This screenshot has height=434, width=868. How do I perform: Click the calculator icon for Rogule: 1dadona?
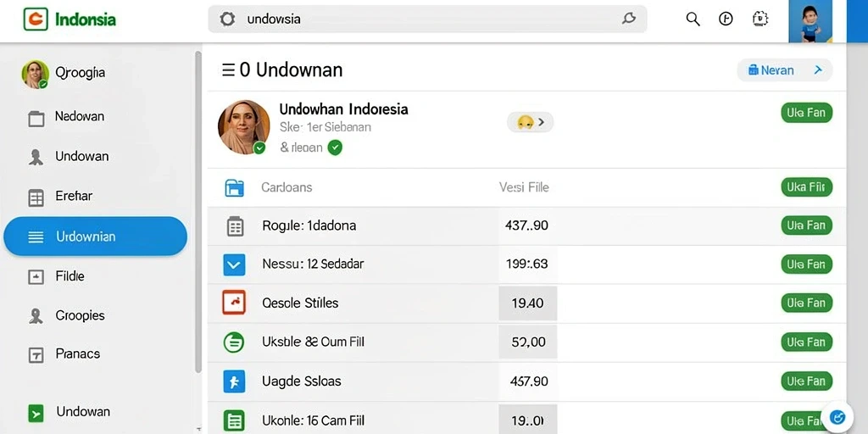click(x=236, y=225)
